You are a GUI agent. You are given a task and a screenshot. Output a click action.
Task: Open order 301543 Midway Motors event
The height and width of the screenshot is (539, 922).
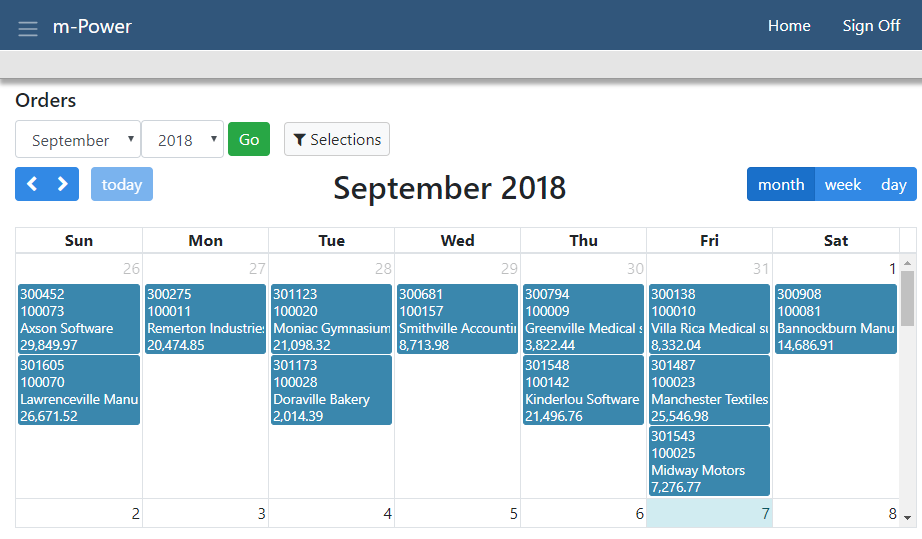coord(709,461)
